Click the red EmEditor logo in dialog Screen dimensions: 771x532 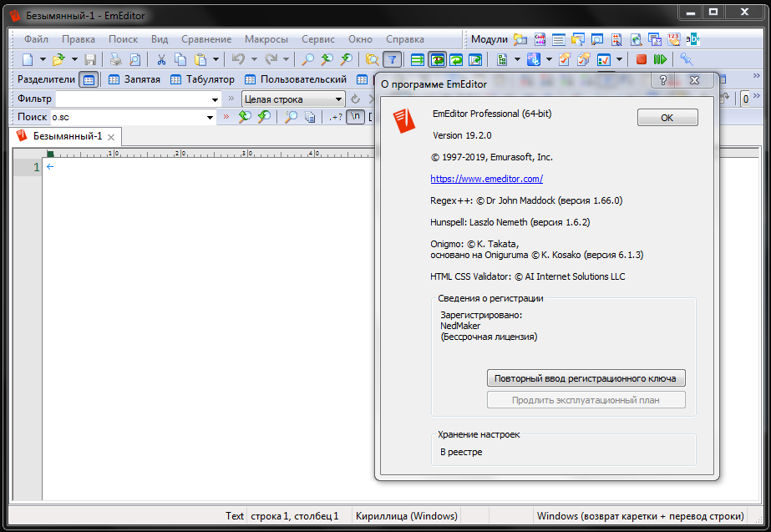404,121
